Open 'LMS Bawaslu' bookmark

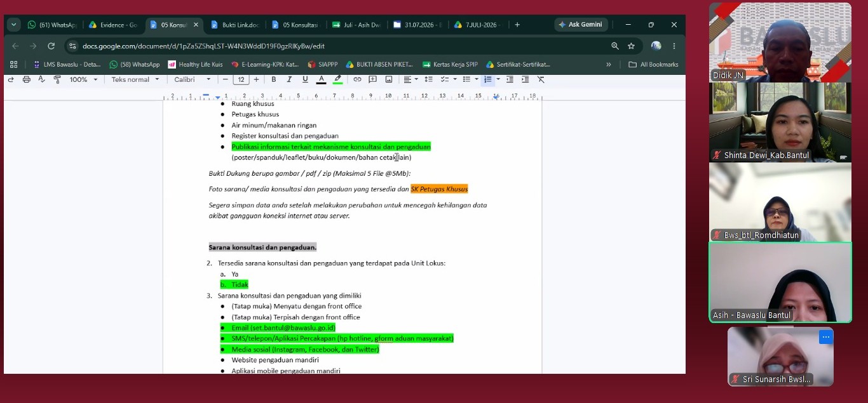tap(67, 64)
